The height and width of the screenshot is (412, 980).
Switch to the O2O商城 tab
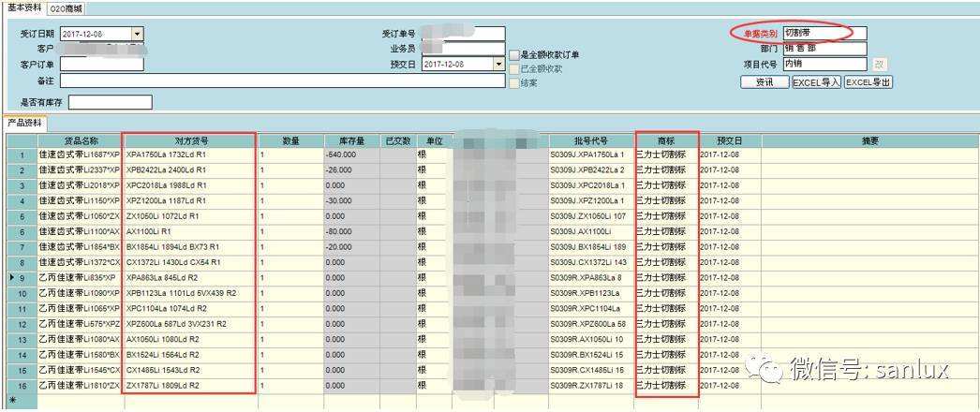click(x=66, y=8)
